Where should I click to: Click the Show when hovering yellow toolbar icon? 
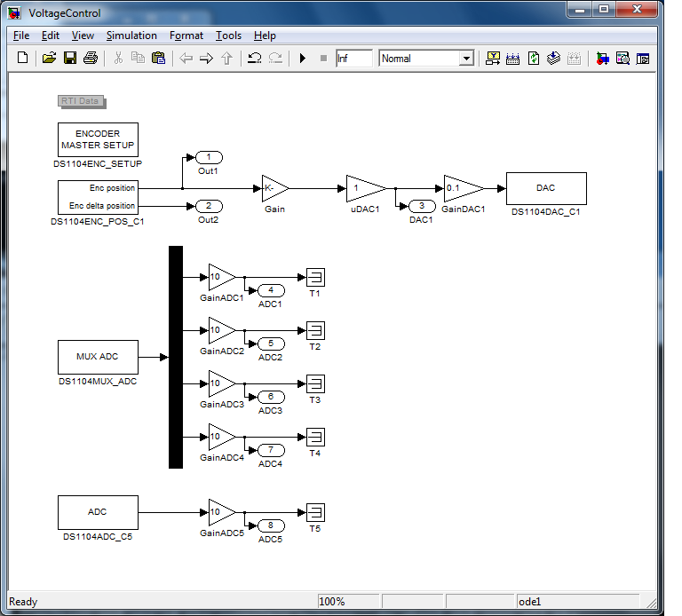click(493, 58)
